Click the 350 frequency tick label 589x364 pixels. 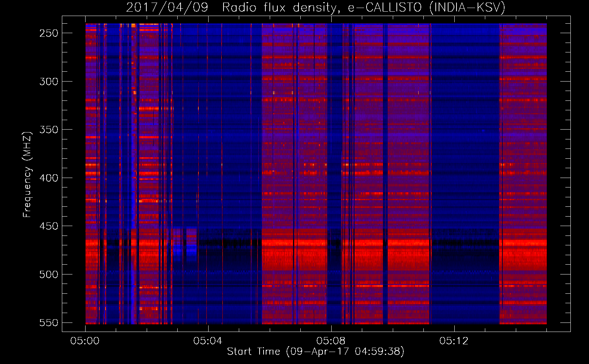49,130
